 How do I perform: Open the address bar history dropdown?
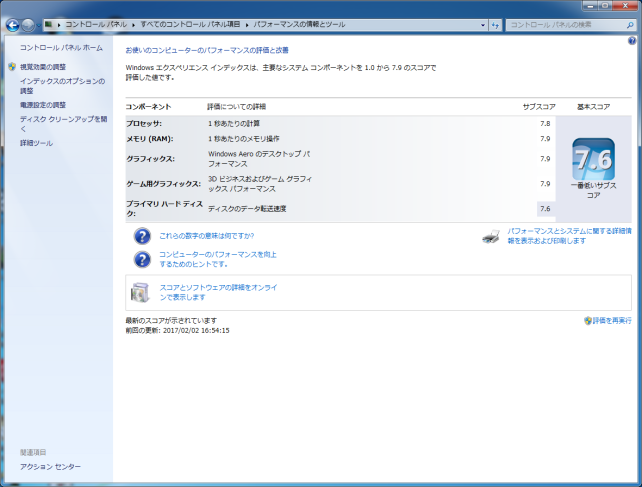483,25
